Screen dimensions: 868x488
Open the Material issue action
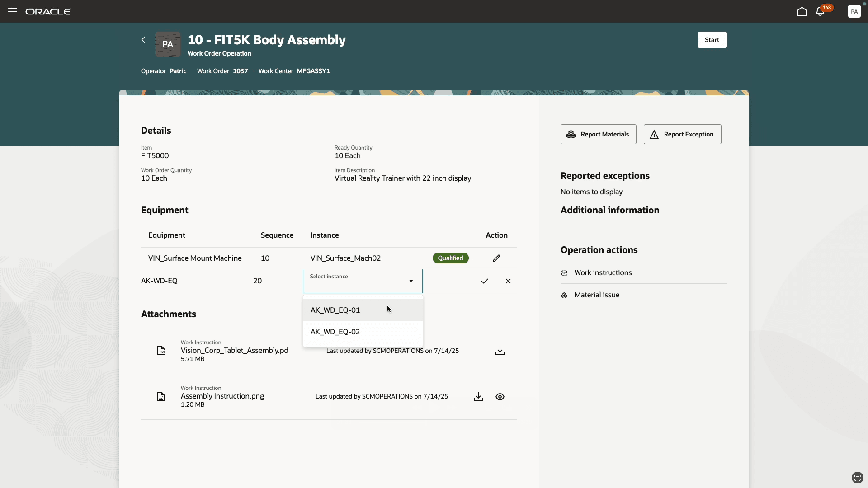(597, 295)
